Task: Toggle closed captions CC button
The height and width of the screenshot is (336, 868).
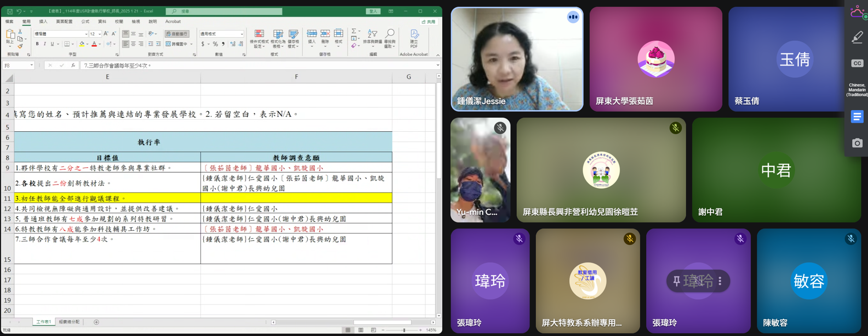Action: [857, 63]
